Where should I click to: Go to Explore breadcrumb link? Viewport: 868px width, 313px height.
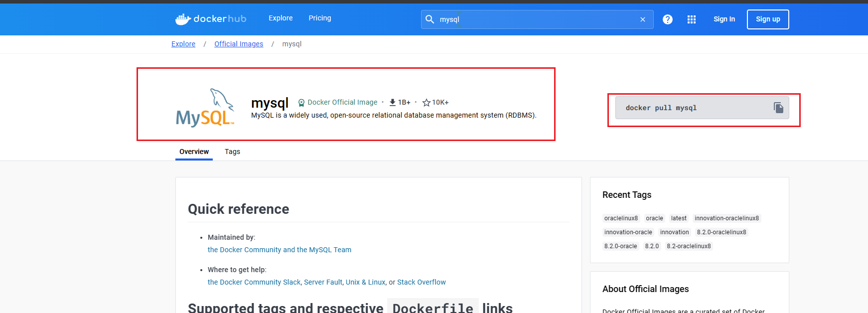click(183, 44)
